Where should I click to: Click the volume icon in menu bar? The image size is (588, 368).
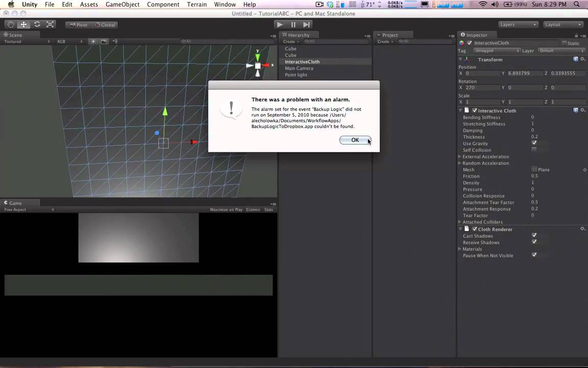(x=495, y=5)
